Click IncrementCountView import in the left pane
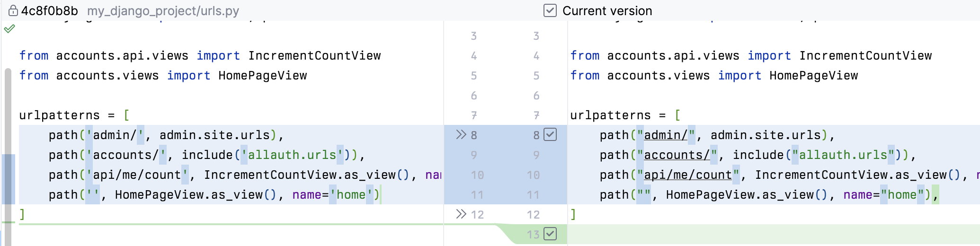Viewport: 980px width, 246px height. coord(314,56)
